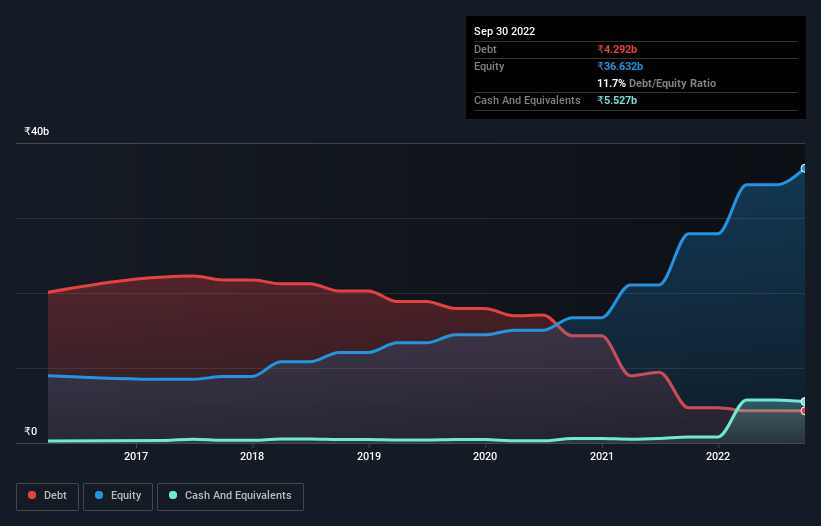Click the 2017 x-axis label
821x526 pixels.
click(x=136, y=456)
